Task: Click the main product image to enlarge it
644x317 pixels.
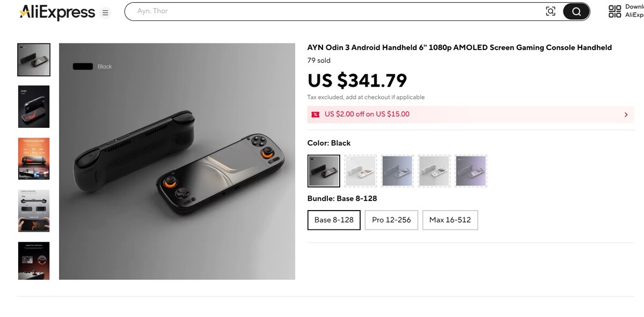Action: coord(177,161)
